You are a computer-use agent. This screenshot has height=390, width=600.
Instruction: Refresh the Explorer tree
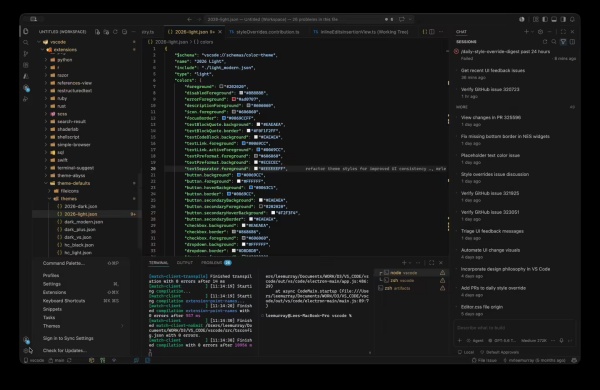pyautogui.click(x=115, y=32)
